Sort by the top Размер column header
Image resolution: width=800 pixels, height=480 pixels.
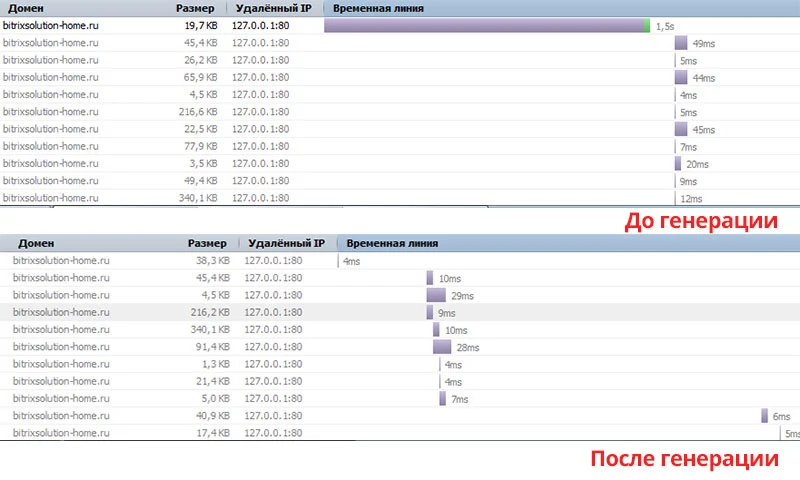tap(195, 8)
